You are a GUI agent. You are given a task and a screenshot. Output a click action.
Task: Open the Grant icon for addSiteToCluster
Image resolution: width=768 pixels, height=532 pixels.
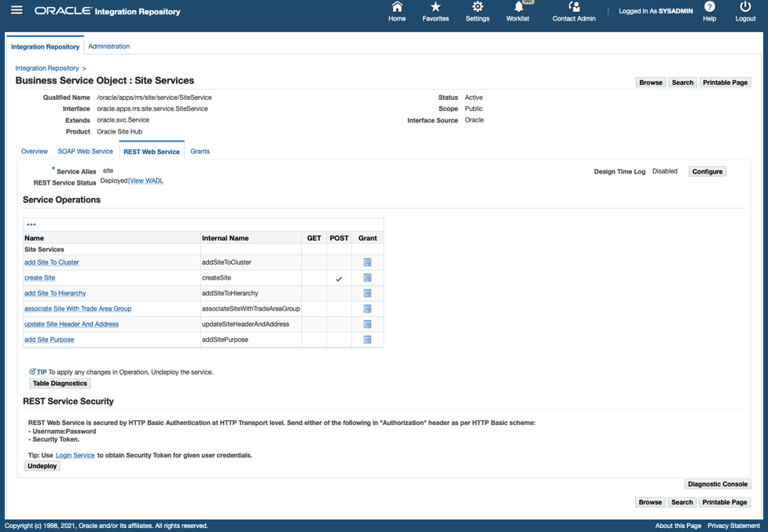[x=366, y=262]
